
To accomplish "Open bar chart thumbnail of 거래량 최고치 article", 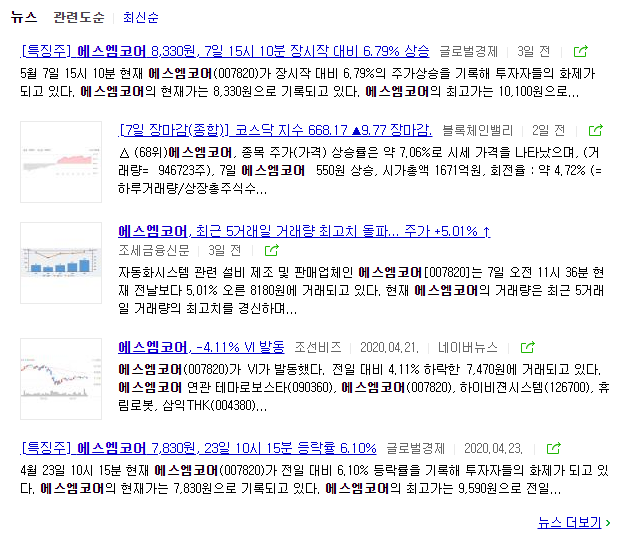I will [x=61, y=263].
